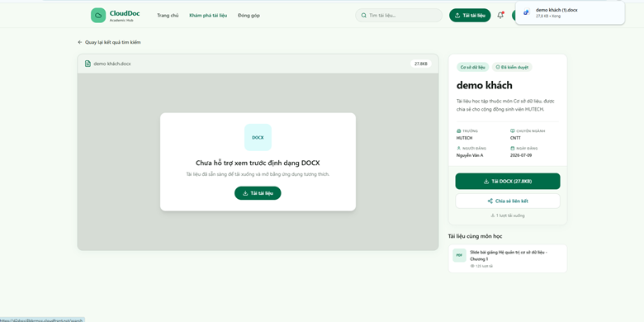644x322 pixels.
Task: Open Đóng góp menu item
Action: [249, 15]
